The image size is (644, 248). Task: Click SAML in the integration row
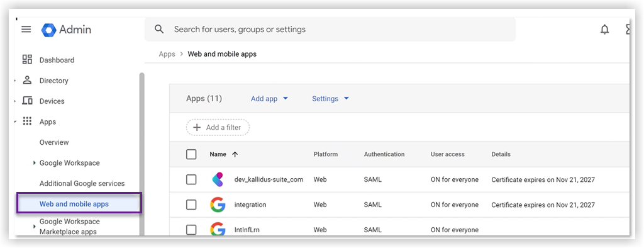[x=372, y=205]
